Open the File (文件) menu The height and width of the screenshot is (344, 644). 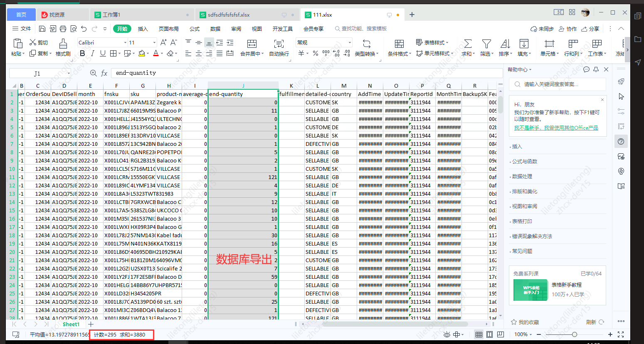pos(22,29)
